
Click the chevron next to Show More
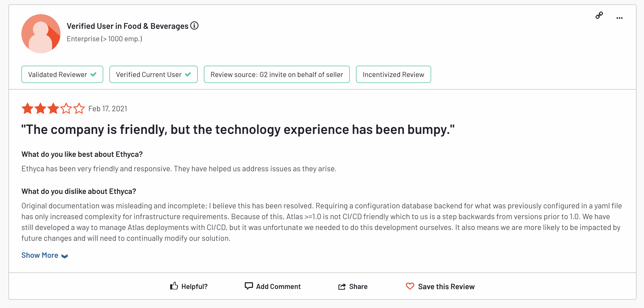coord(64,256)
